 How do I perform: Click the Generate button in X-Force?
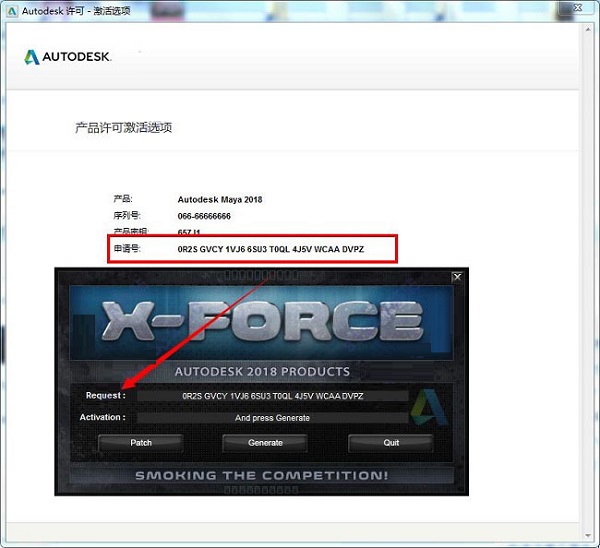(x=265, y=443)
